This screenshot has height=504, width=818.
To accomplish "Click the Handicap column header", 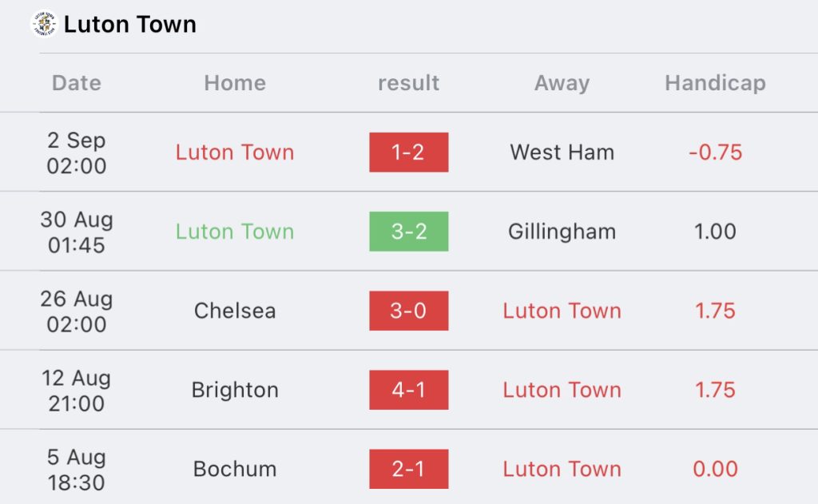I will (x=715, y=83).
